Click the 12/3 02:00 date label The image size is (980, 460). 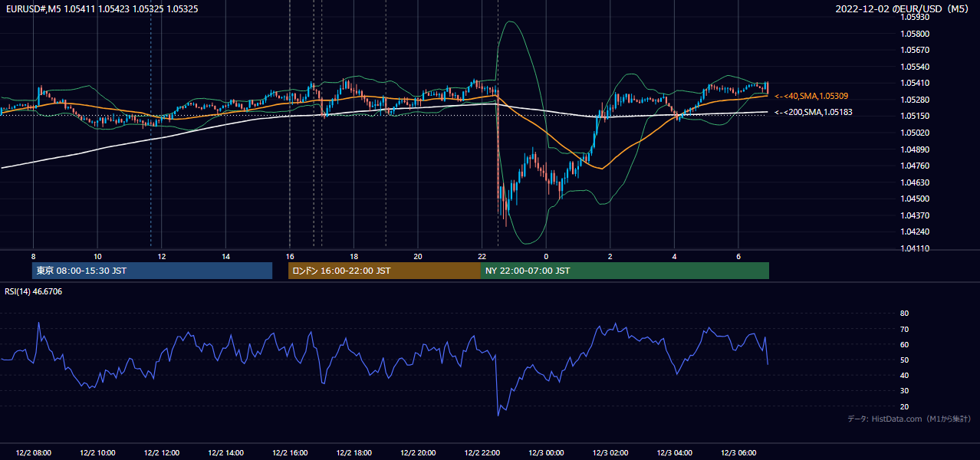[x=610, y=452]
